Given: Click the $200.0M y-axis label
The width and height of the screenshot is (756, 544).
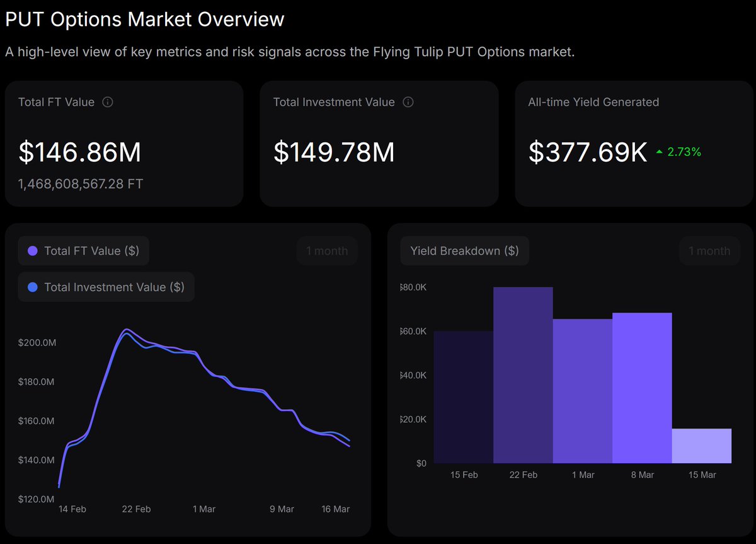Looking at the screenshot, I should click(x=37, y=343).
